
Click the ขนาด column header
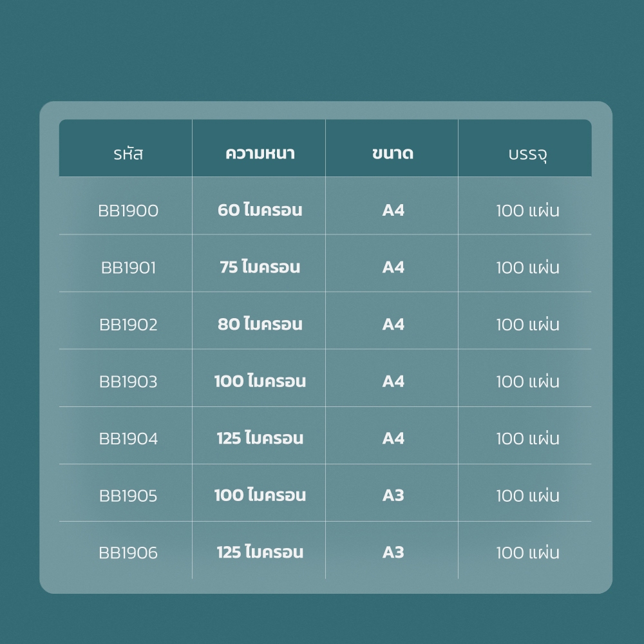(x=393, y=153)
